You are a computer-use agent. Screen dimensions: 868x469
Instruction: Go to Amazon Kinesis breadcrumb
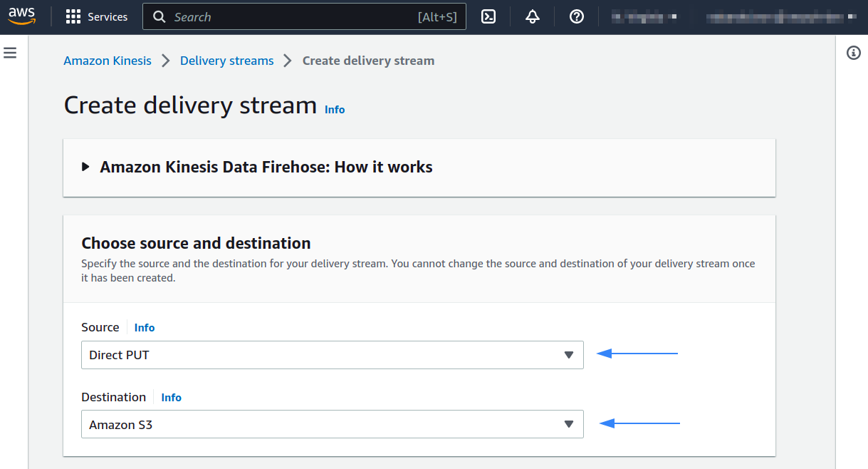108,61
